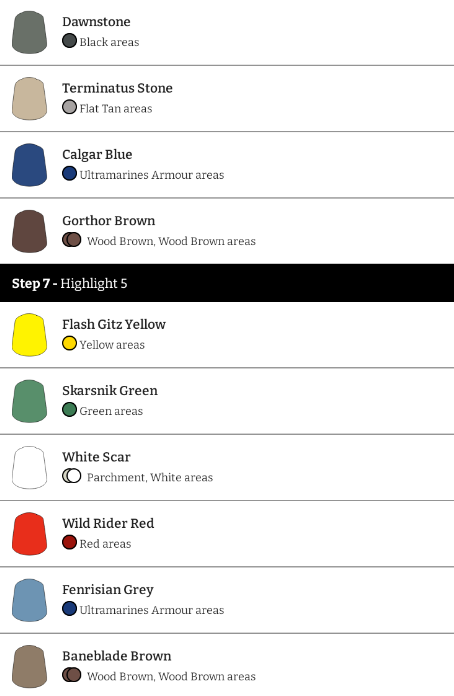Open the Step 7 - Highlight 5 header
The height and width of the screenshot is (696, 454).
pyautogui.click(x=227, y=283)
